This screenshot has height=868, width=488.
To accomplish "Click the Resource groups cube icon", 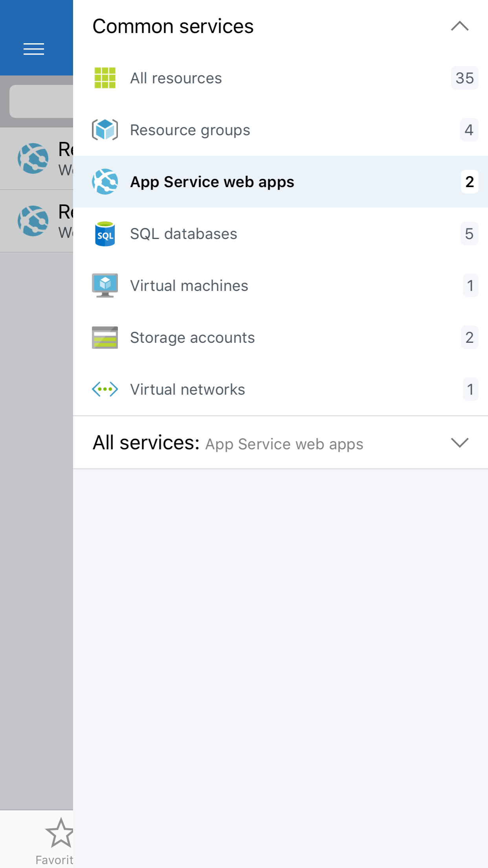I will click(x=105, y=130).
